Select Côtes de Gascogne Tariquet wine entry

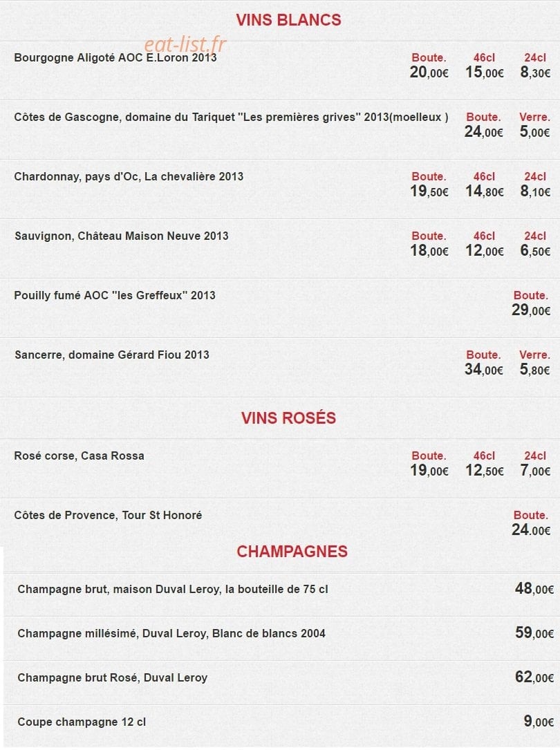coord(231,118)
